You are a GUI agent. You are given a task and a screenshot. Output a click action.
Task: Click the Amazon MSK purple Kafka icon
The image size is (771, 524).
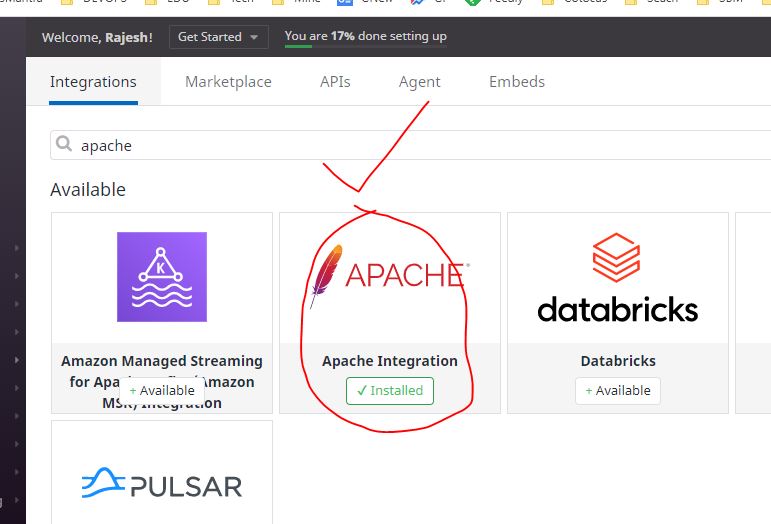pyautogui.click(x=162, y=277)
